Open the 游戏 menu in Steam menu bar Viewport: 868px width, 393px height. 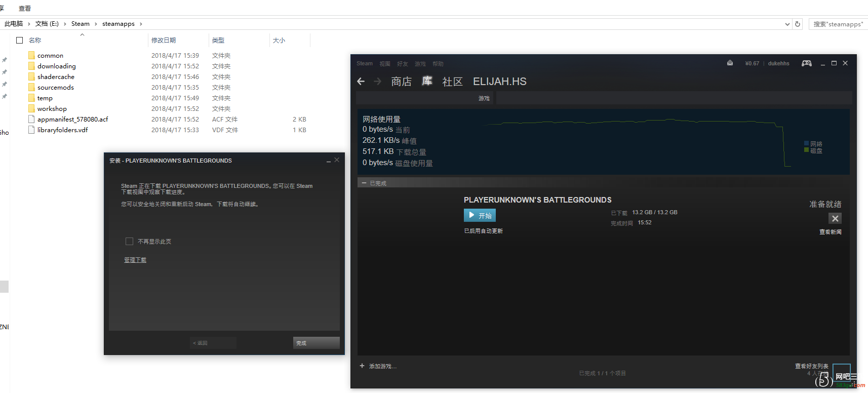coord(420,64)
